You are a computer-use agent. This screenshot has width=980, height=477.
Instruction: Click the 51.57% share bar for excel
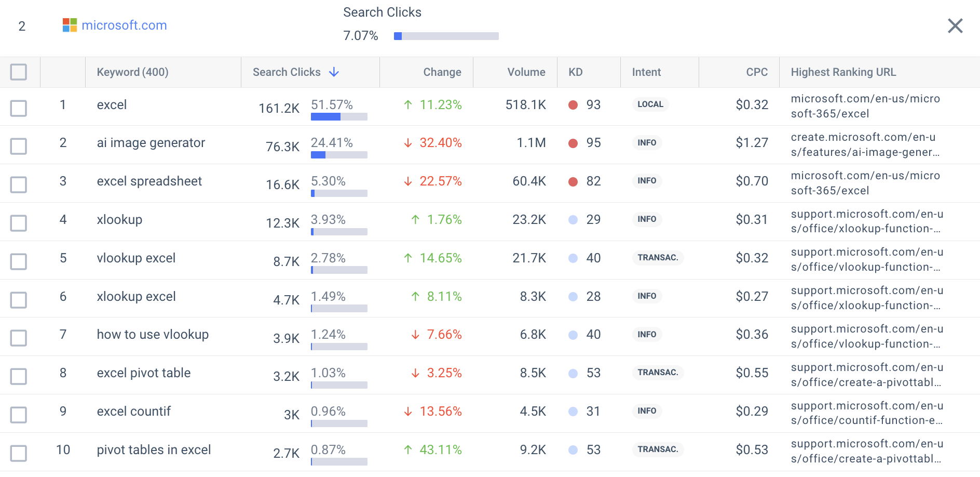[x=339, y=117]
